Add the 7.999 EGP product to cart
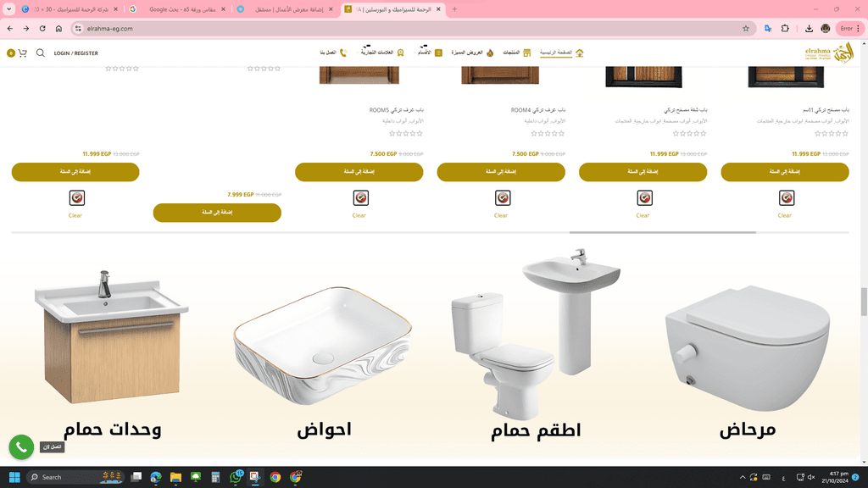This screenshot has height=488, width=868. click(217, 213)
